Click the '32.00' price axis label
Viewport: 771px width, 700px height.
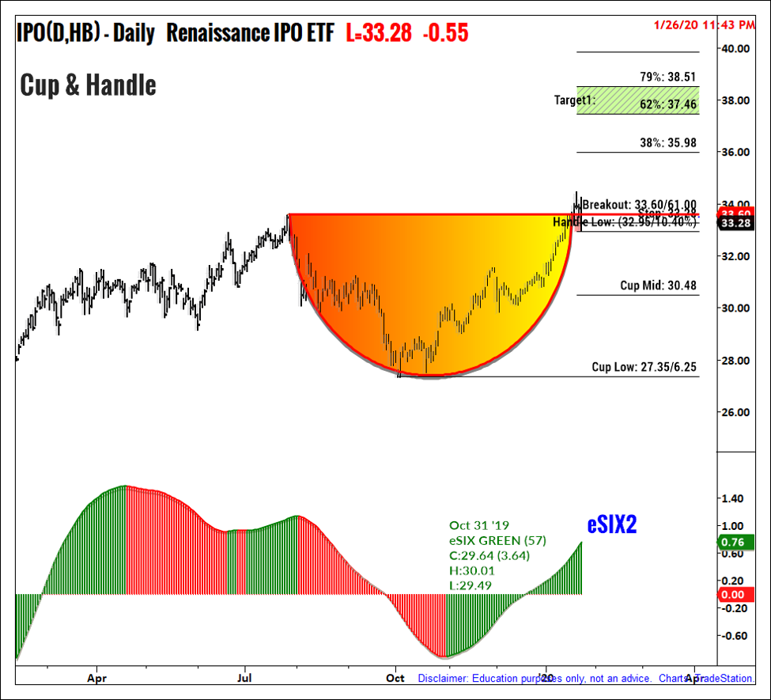coord(735,256)
